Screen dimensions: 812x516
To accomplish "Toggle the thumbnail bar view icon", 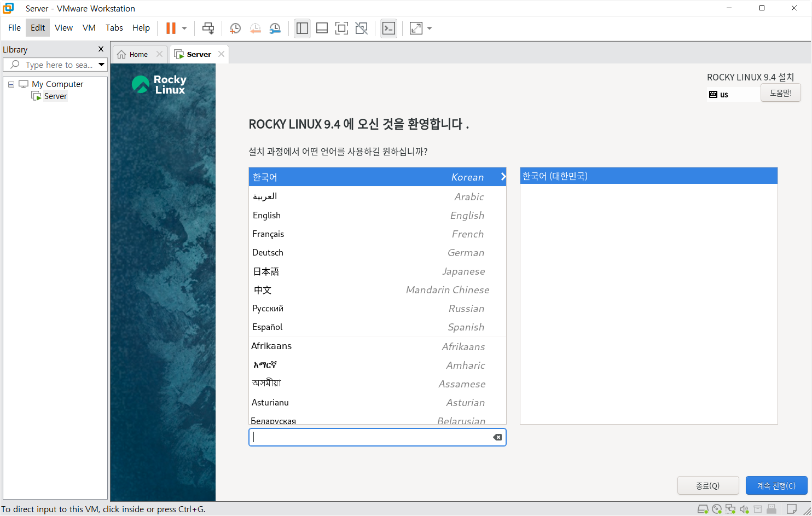I will point(322,28).
